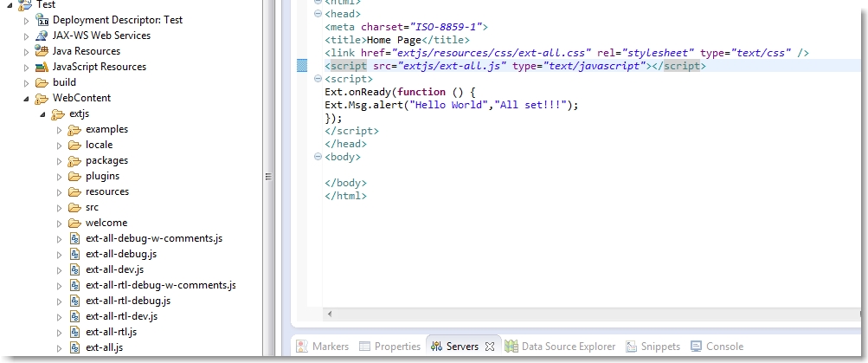Expand the src folder arrow
868x363 pixels.
click(60, 208)
